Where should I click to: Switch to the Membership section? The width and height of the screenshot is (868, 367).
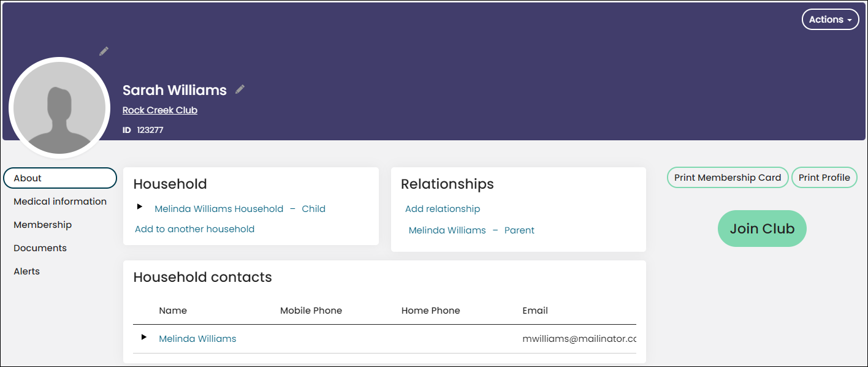point(43,225)
